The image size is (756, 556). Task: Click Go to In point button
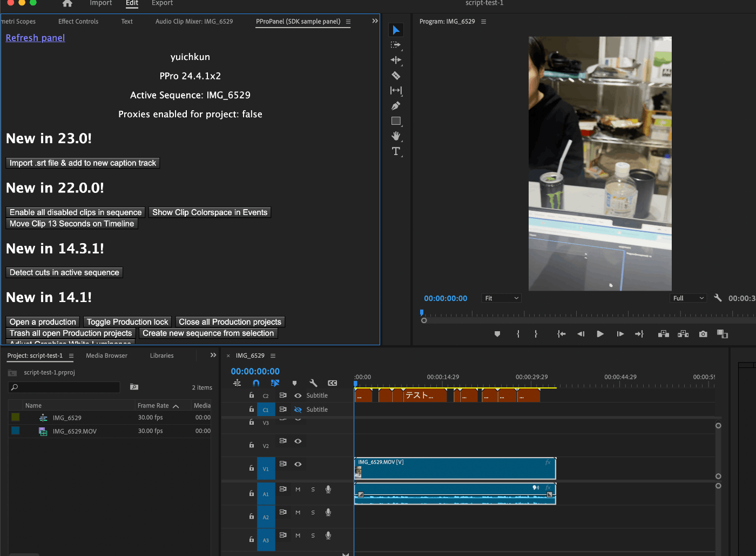click(562, 334)
